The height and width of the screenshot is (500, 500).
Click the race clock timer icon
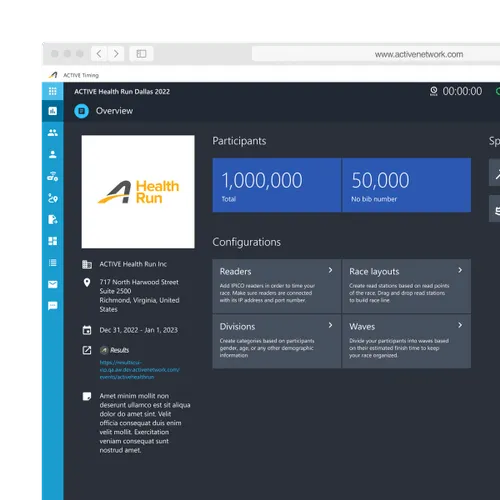point(434,91)
